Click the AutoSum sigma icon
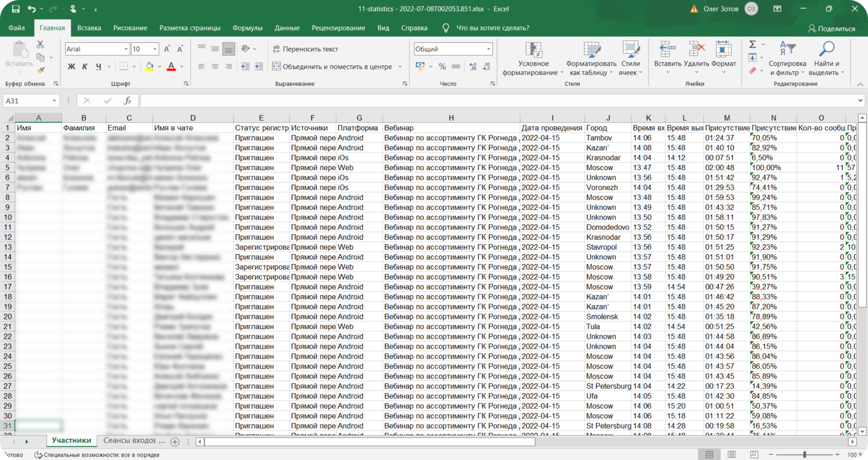This screenshot has width=868, height=460. [753, 44]
